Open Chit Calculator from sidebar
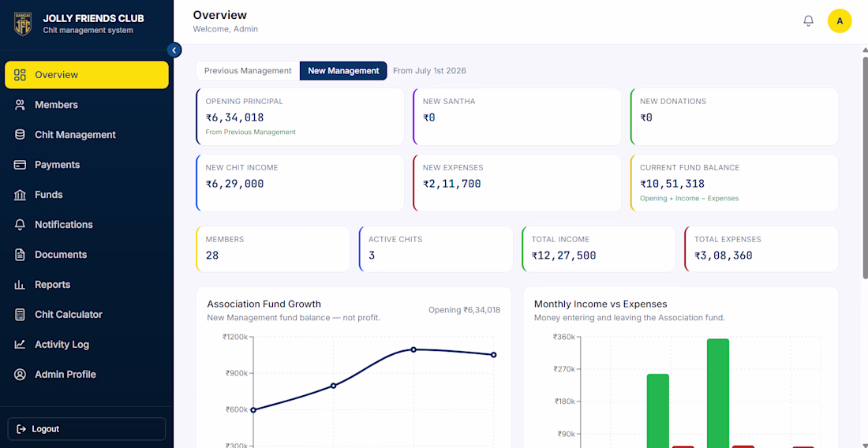 tap(87, 314)
